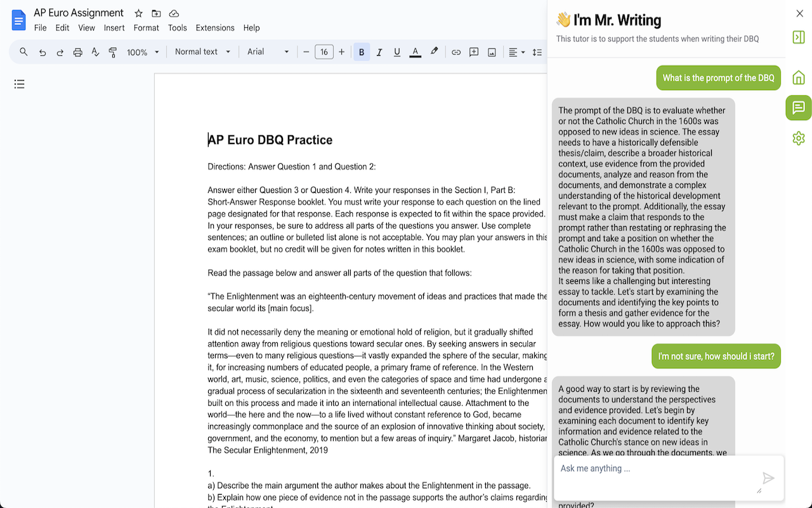Open the document outline icon
This screenshot has width=812, height=508.
tap(20, 84)
